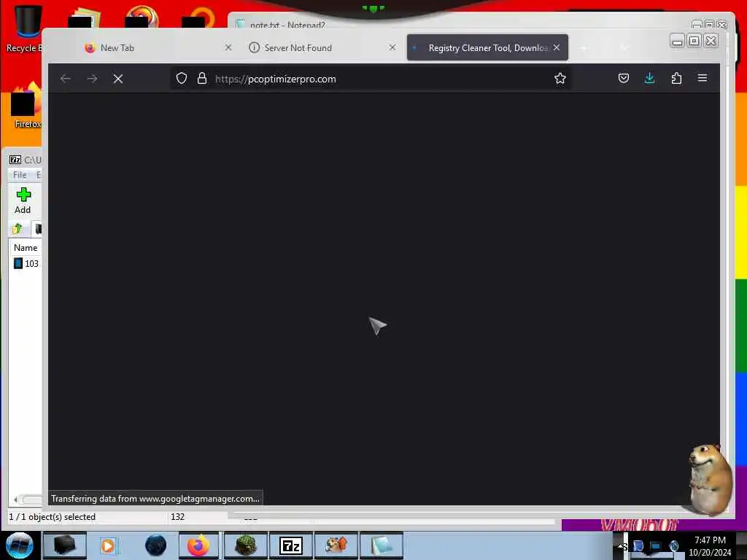This screenshot has height=560, width=747.
Task: Close the New Tab tab
Action: [x=228, y=47]
